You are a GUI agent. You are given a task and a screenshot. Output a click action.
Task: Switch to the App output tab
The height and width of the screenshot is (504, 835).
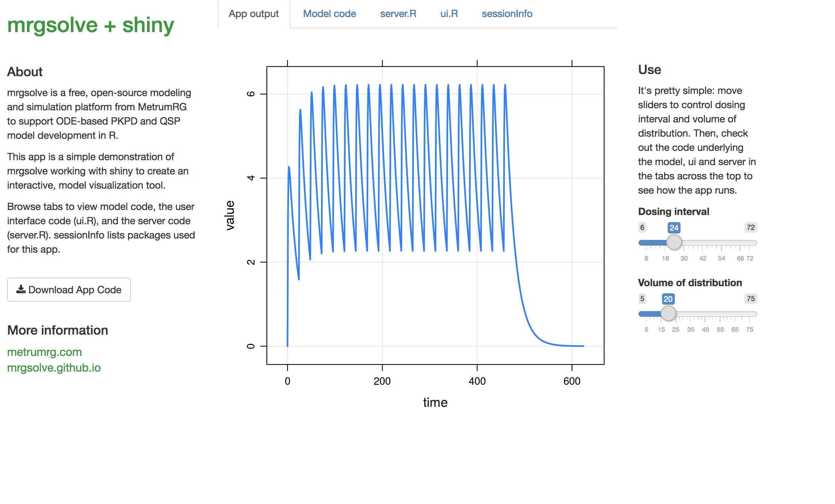254,14
